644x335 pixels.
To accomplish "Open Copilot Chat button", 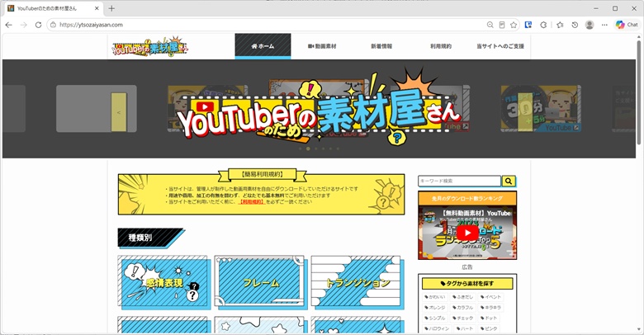I will coord(627,25).
